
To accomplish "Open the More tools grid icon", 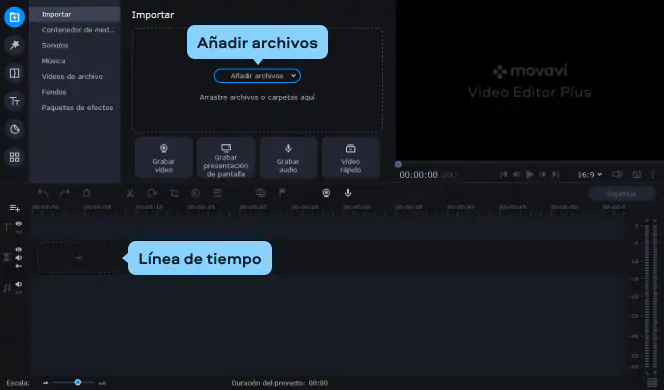I will pyautogui.click(x=14, y=157).
